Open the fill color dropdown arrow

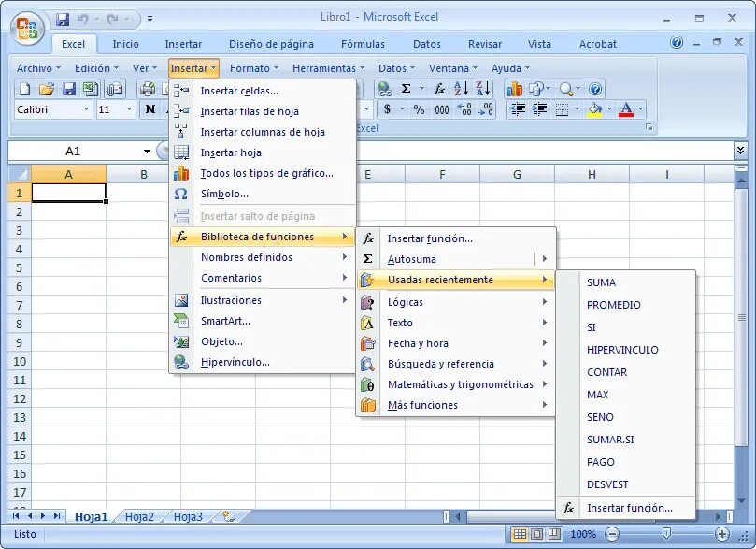click(609, 109)
